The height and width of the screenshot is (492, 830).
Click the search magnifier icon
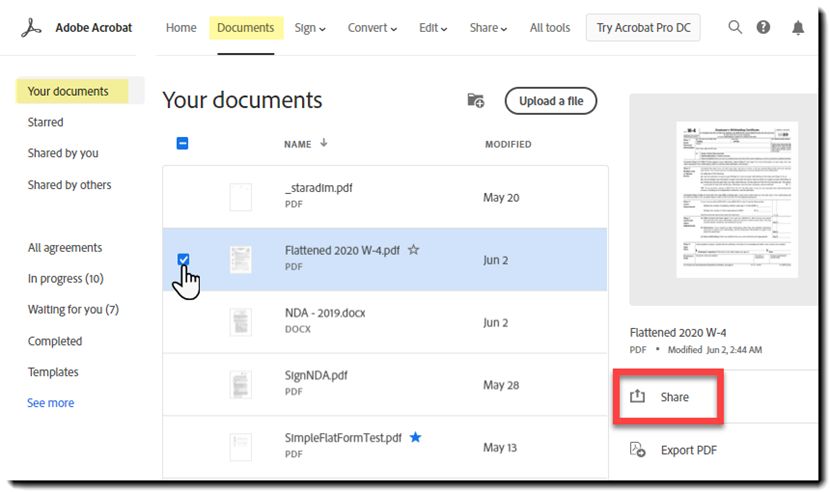[x=735, y=27]
